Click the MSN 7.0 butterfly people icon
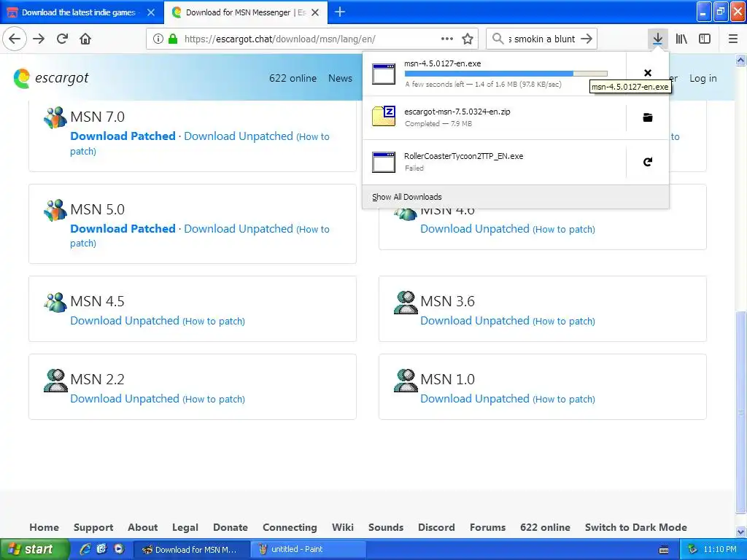 pos(55,117)
